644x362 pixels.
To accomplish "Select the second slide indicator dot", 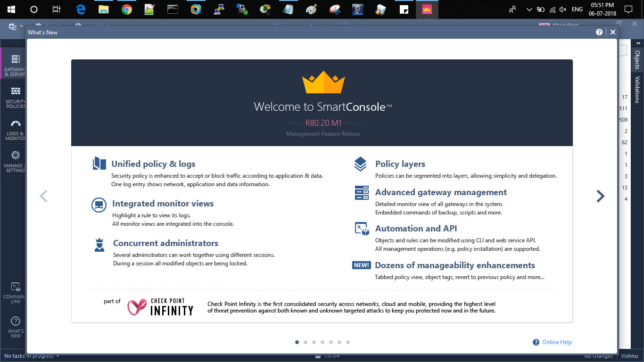I will point(305,342).
